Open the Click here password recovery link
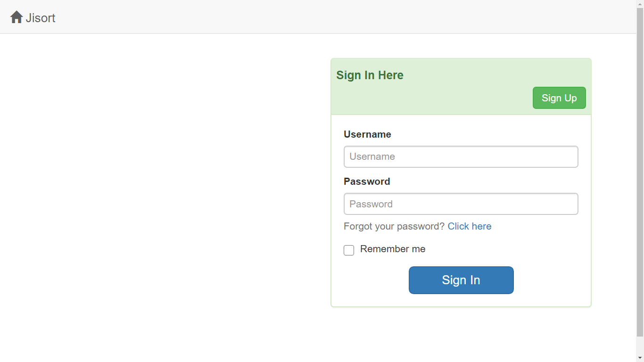 (470, 226)
